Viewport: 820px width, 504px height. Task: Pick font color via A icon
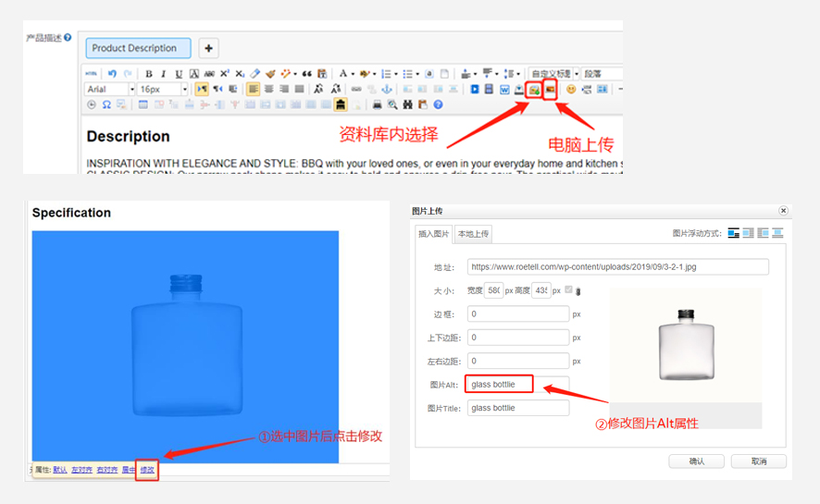click(x=343, y=74)
